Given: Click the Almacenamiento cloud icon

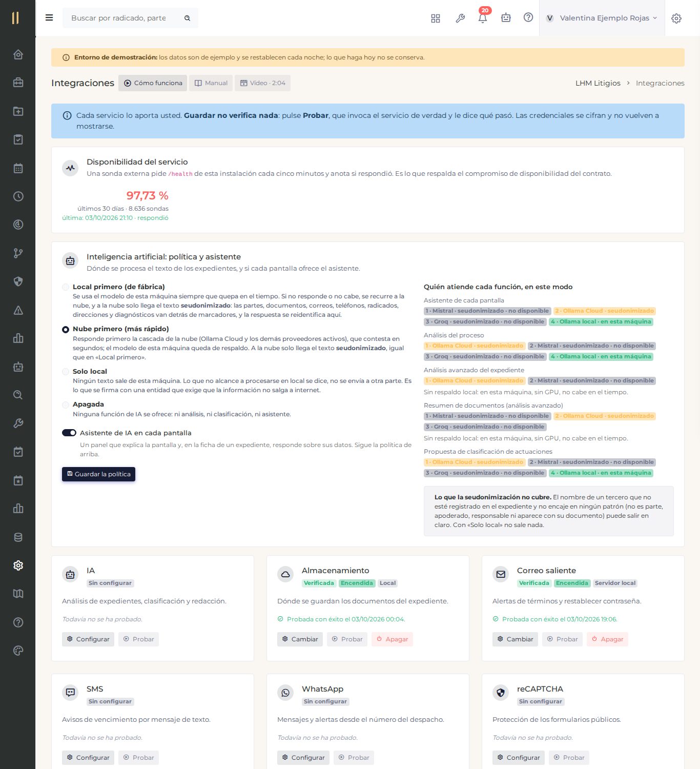Looking at the screenshot, I should (285, 574).
